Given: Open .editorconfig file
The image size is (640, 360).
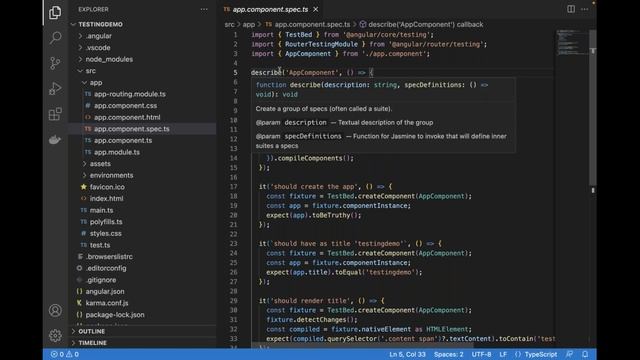Looking at the screenshot, I should point(106,269).
